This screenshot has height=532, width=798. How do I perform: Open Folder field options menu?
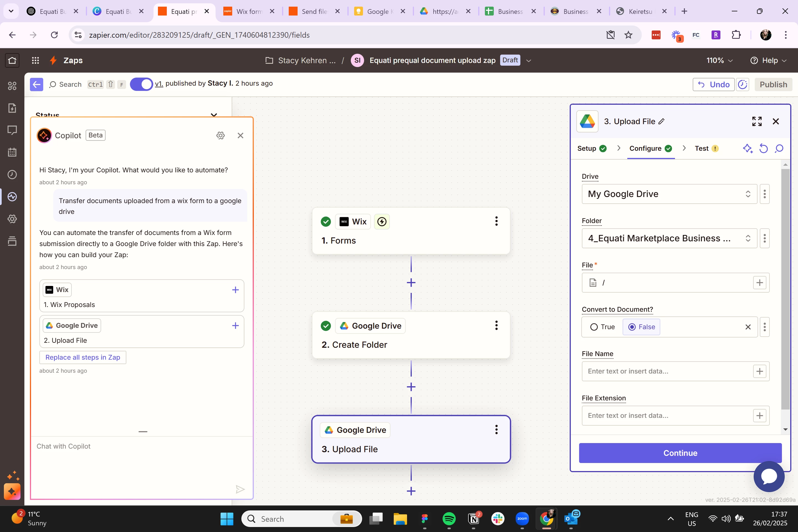point(764,238)
